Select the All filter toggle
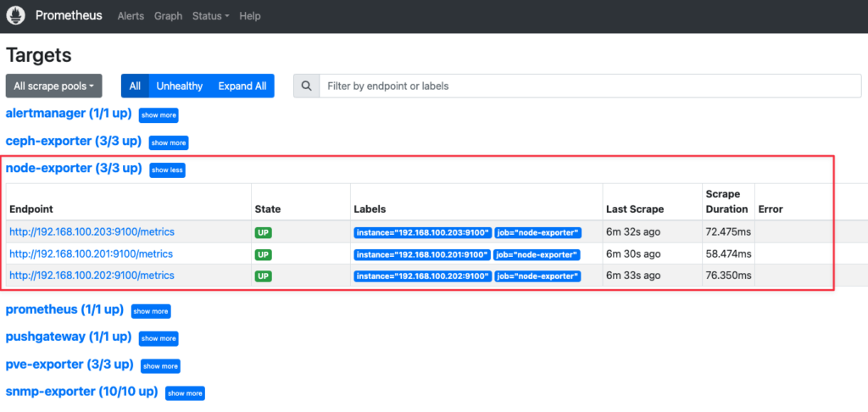This screenshot has width=868, height=412. click(x=135, y=86)
